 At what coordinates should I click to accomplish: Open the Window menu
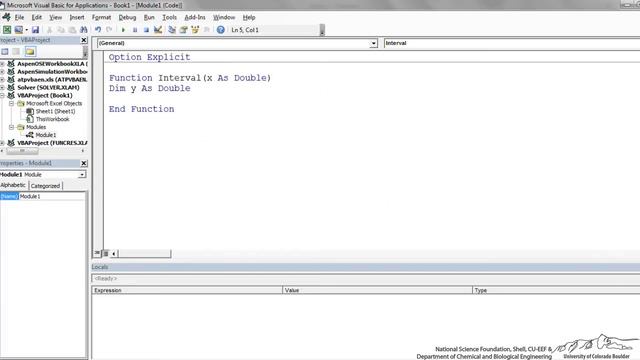pos(224,18)
